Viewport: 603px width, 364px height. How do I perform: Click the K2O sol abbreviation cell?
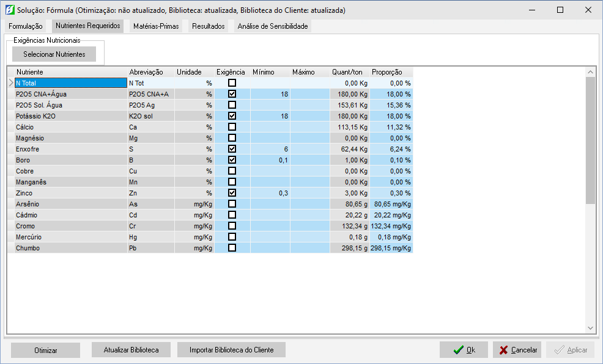(151, 116)
